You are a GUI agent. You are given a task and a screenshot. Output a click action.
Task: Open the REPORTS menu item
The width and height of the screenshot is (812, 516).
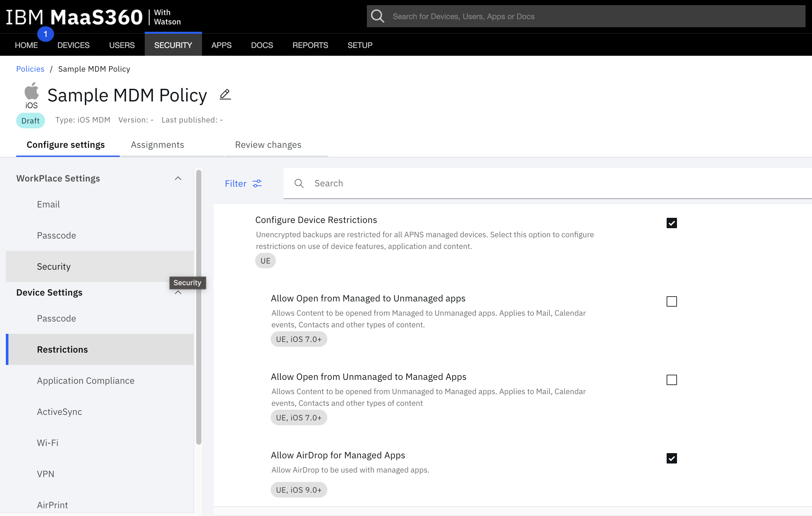coord(310,45)
